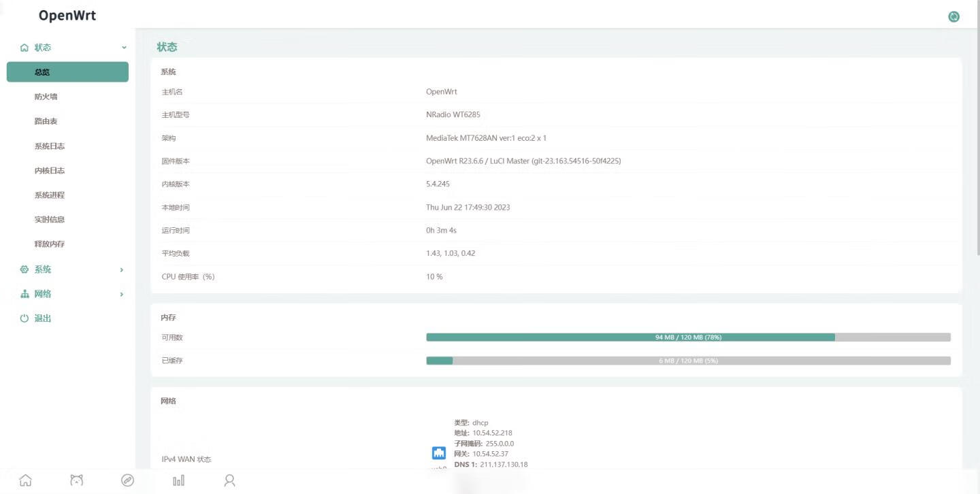This screenshot has width=980, height=494.
Task: Click the 内核版本 label
Action: (x=176, y=184)
